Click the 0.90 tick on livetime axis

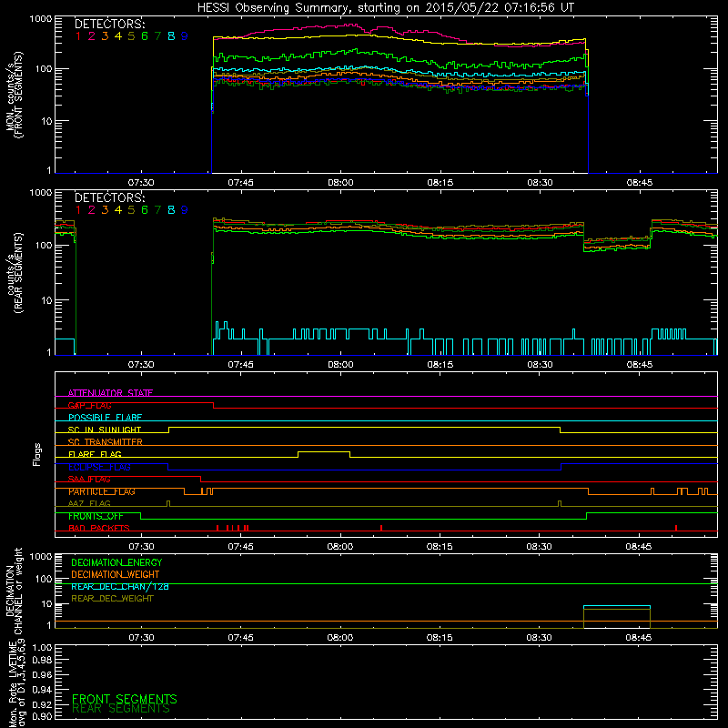click(42, 716)
